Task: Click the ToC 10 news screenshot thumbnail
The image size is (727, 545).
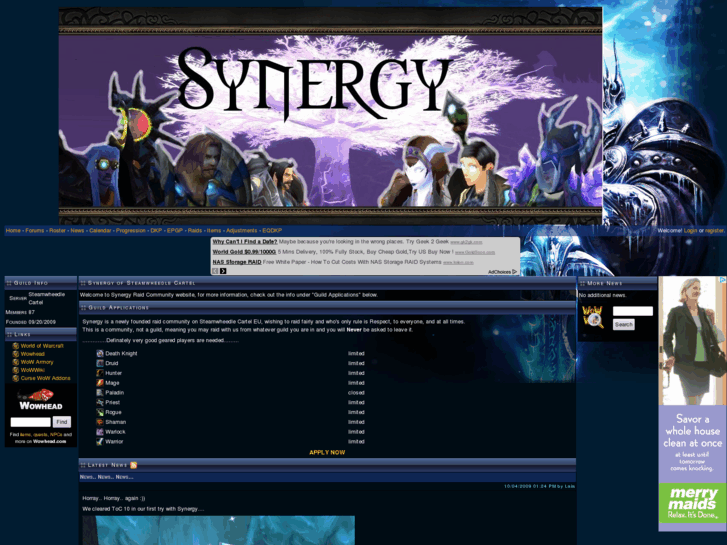Action: (218, 531)
